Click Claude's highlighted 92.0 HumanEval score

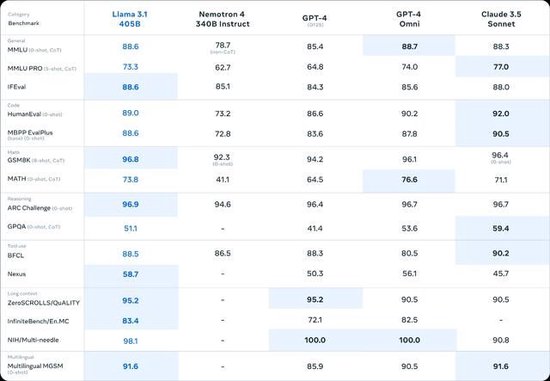click(501, 114)
